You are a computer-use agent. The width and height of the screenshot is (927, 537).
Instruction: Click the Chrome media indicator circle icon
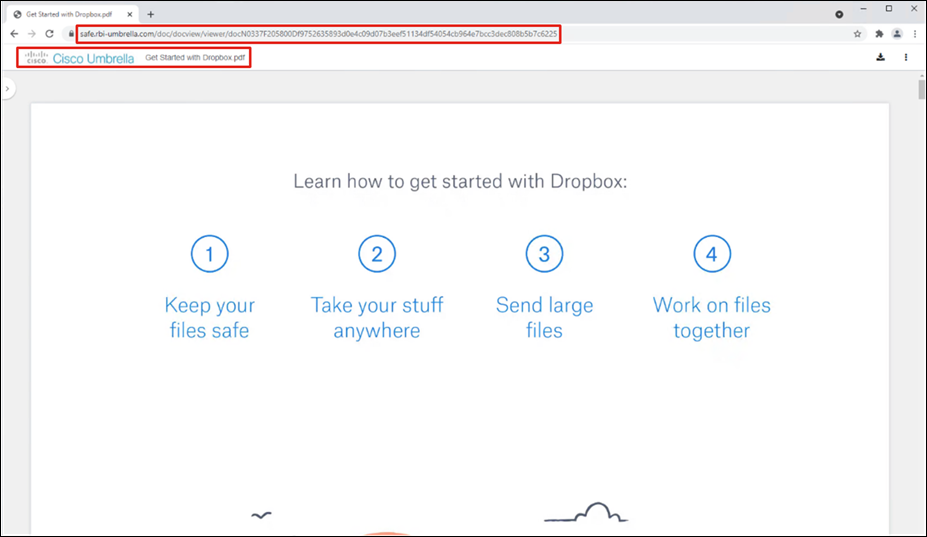(839, 14)
